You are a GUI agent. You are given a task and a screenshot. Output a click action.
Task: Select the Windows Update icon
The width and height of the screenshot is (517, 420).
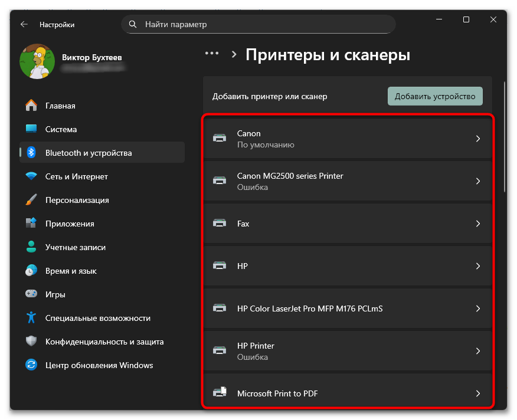pyautogui.click(x=31, y=365)
